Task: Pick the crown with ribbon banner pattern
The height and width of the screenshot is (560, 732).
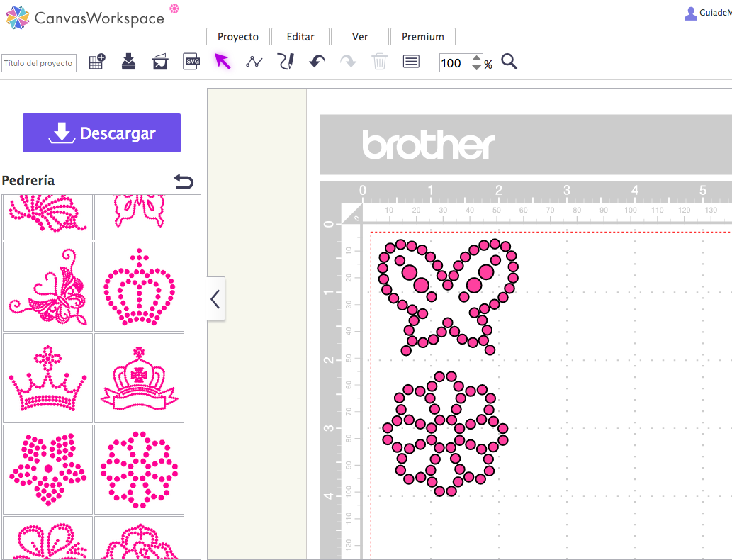Action: click(139, 379)
